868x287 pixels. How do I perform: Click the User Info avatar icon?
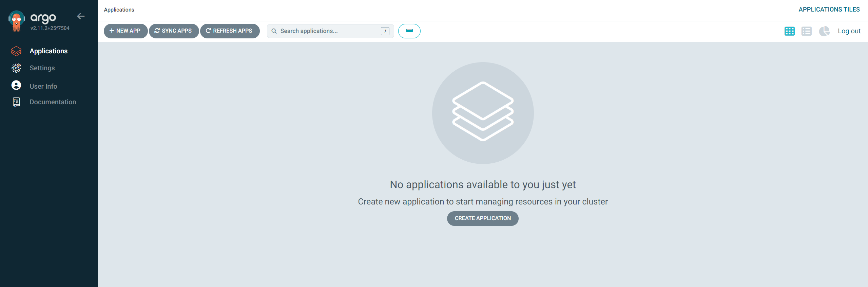point(16,85)
